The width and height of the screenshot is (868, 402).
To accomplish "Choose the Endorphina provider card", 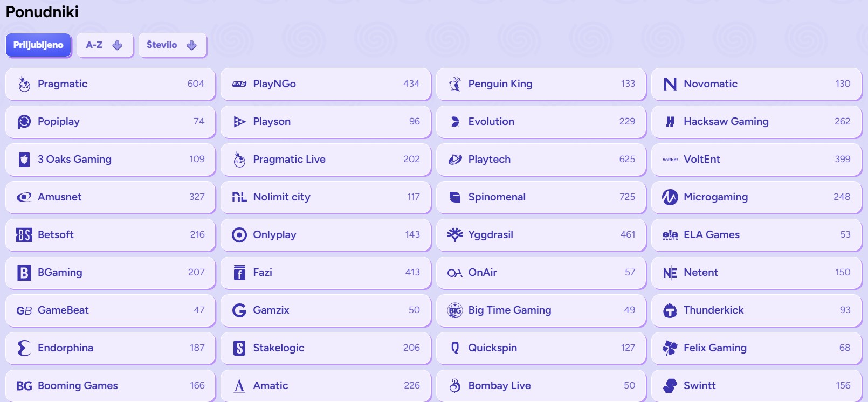I will [x=110, y=348].
